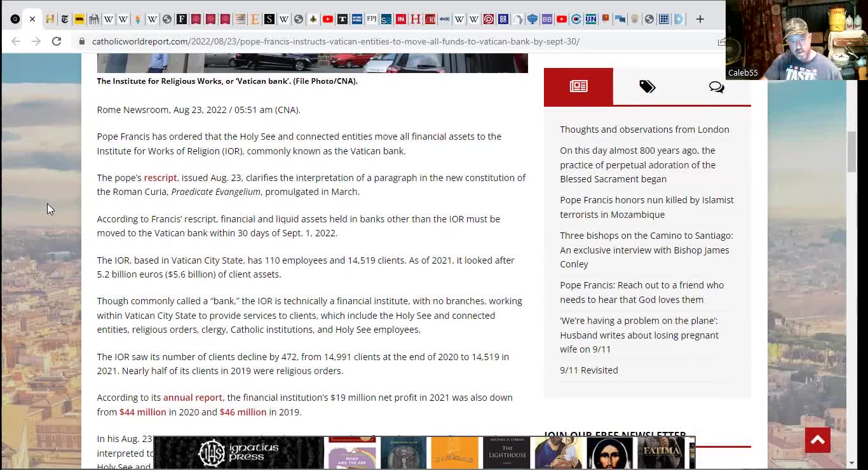Follow the '$46 million' link
Screen dimensions: 868x470
pyautogui.click(x=243, y=412)
